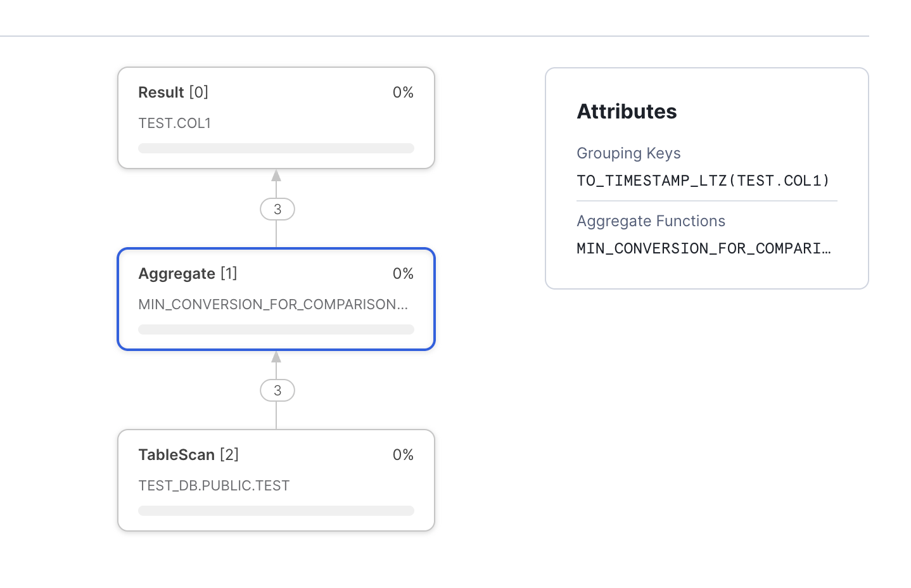
Task: Click the row count badge above TableScan node
Action: coord(277,390)
